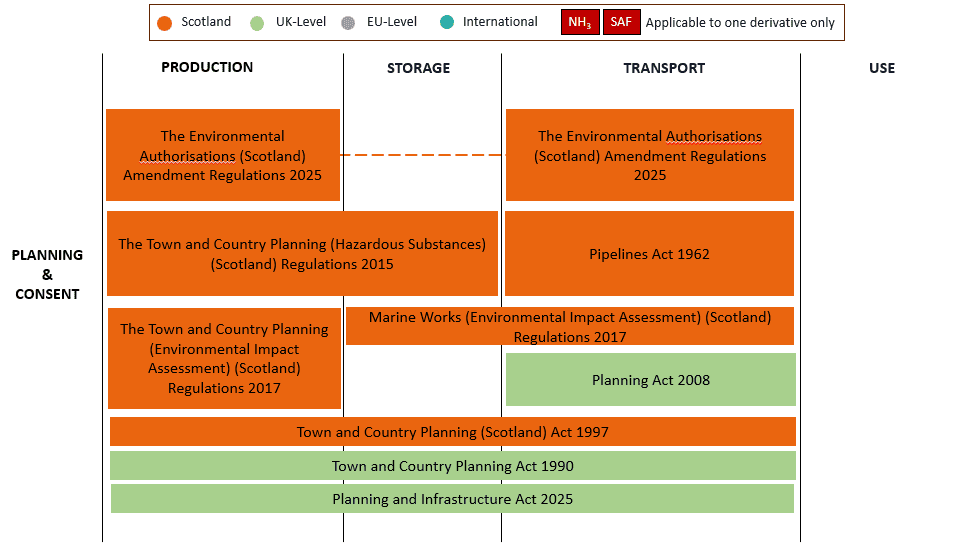Image resolution: width=956 pixels, height=544 pixels.
Task: Click the green UK-Level legend dot
Action: [257, 23]
